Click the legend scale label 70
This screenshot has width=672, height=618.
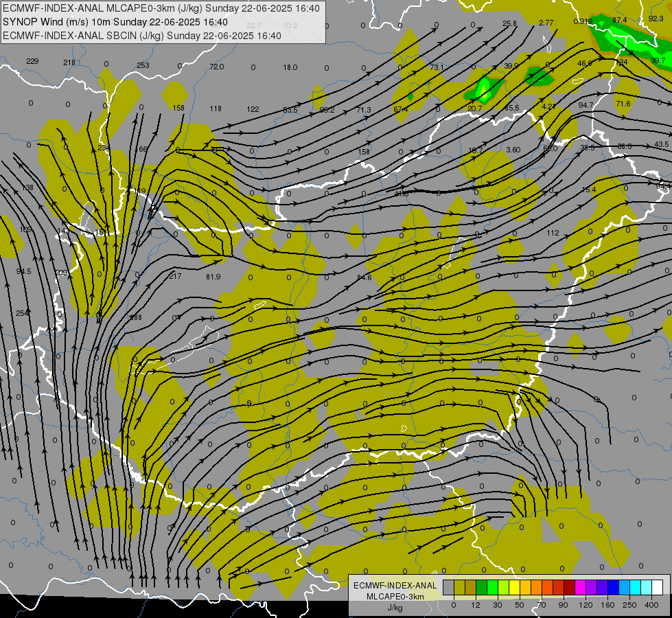pos(542,605)
